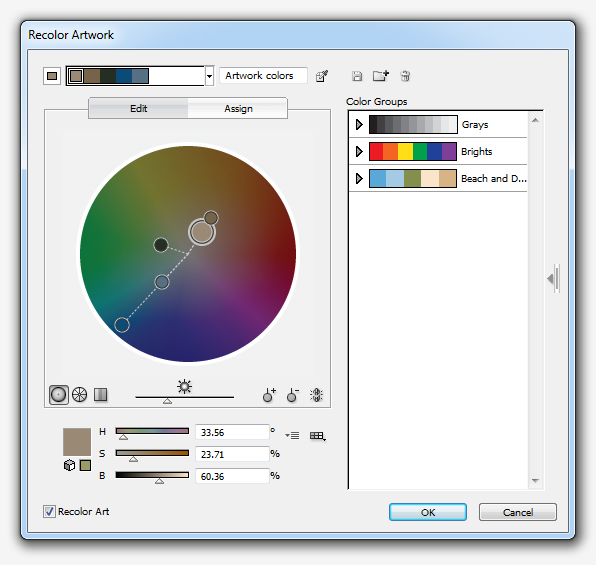
Task: Select the segmented color wheel display icon
Action: 79,395
